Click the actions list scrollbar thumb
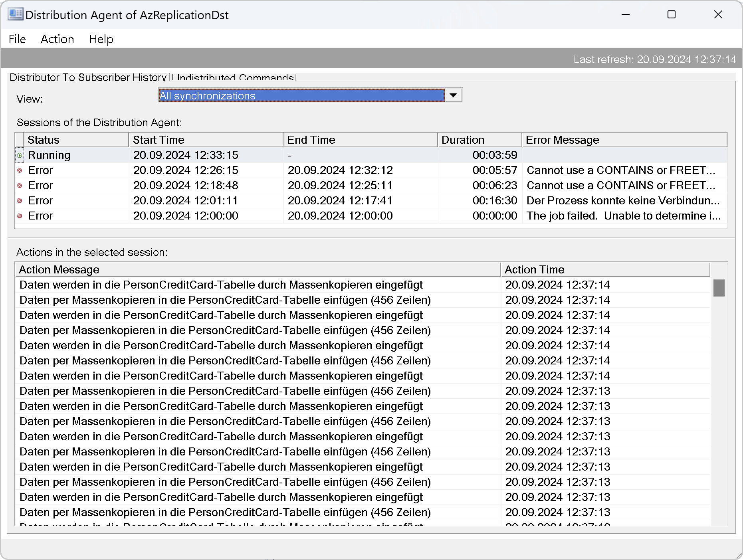743x560 pixels. coord(719,288)
